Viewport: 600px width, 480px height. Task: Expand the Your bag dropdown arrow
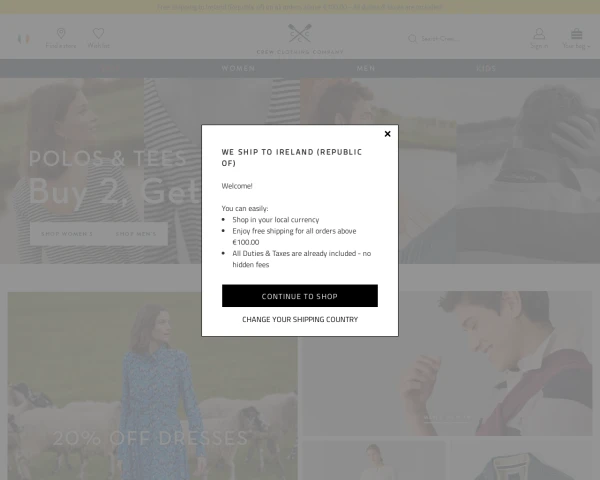[589, 46]
